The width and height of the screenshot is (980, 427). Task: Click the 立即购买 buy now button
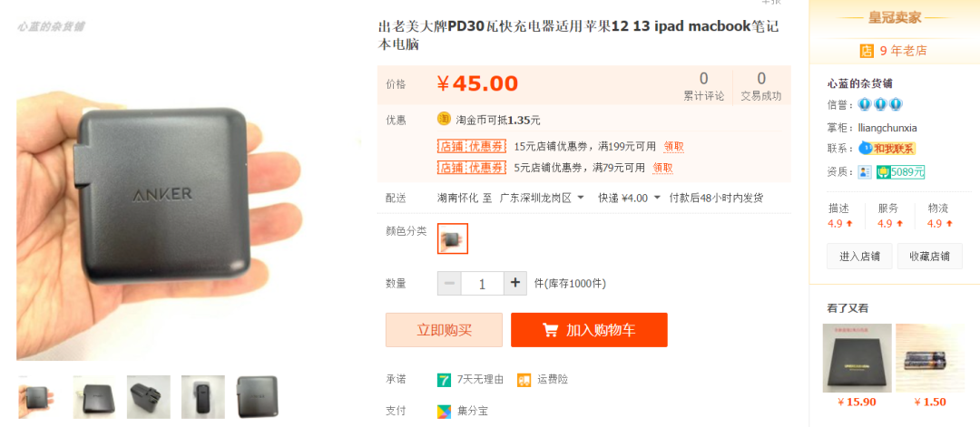point(444,330)
